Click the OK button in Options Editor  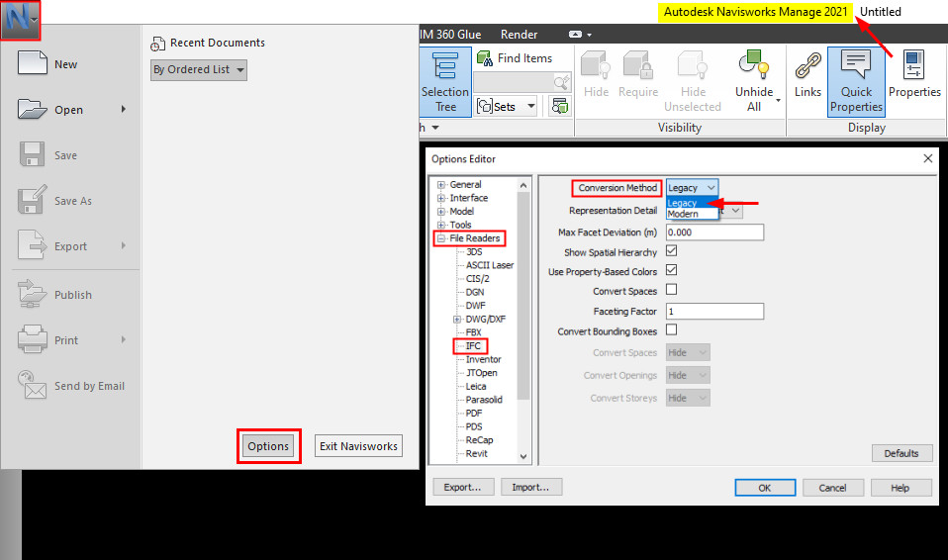[x=765, y=488]
